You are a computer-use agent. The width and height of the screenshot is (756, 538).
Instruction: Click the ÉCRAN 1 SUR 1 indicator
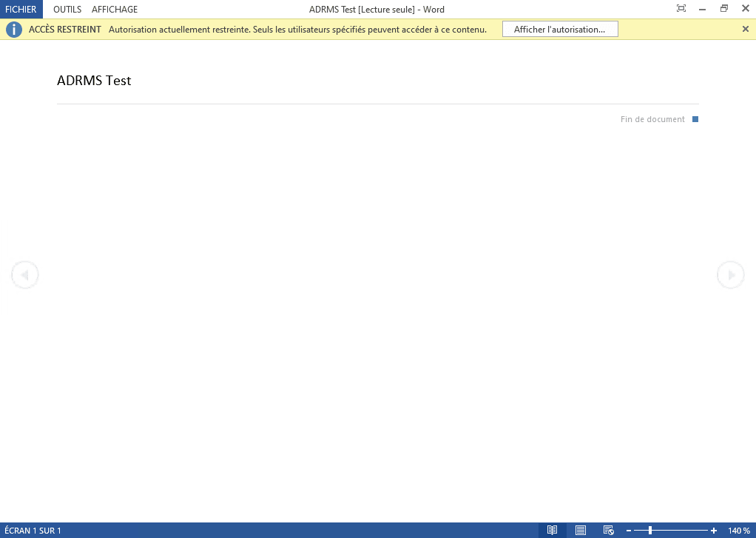[x=33, y=531]
